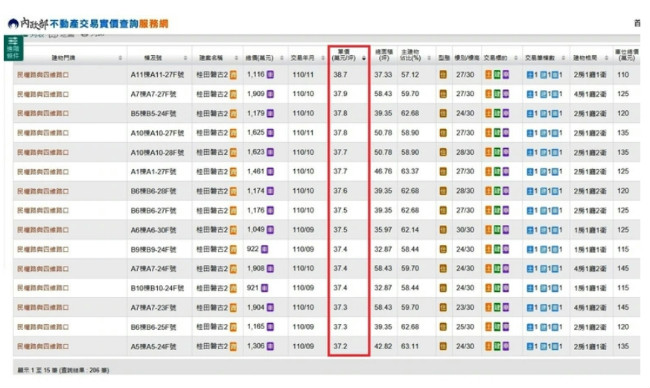Image resolution: width=650 pixels, height=388 pixels.
Task: Click the purple price-detail icon beside 1,116
Action: click(x=270, y=75)
